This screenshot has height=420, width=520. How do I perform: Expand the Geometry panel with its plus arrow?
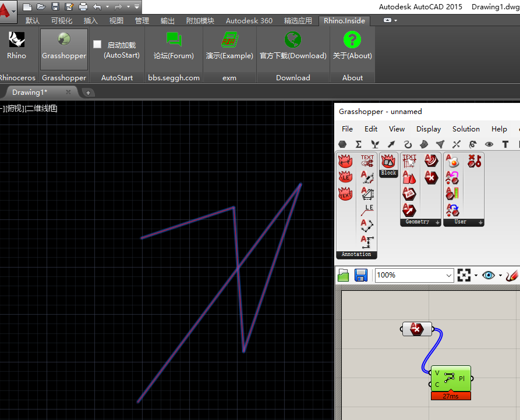click(x=437, y=223)
